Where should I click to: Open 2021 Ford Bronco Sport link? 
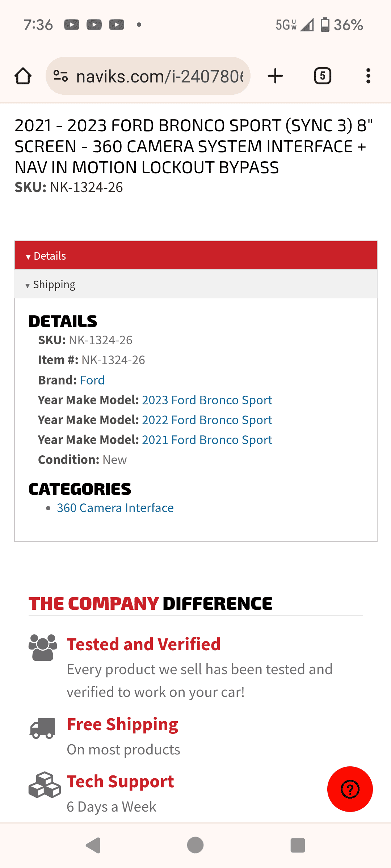point(207,440)
